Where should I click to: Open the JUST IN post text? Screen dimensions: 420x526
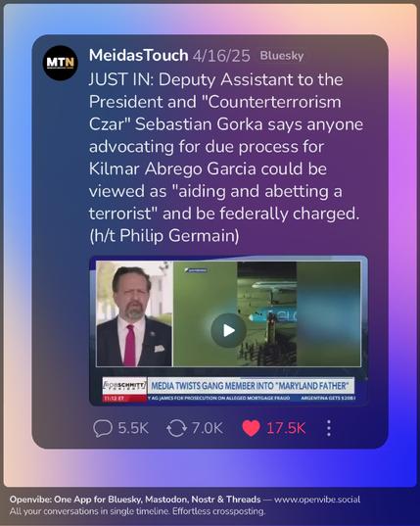tap(226, 158)
